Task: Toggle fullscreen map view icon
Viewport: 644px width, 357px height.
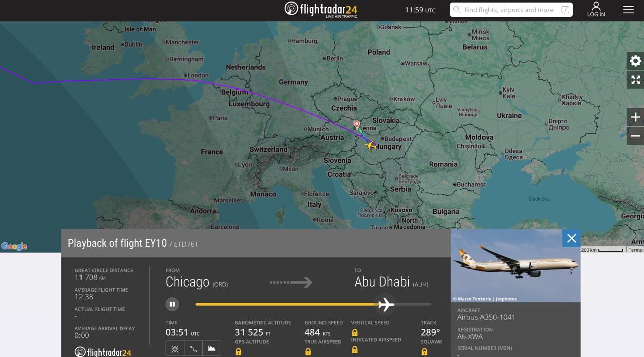Action: pos(635,80)
